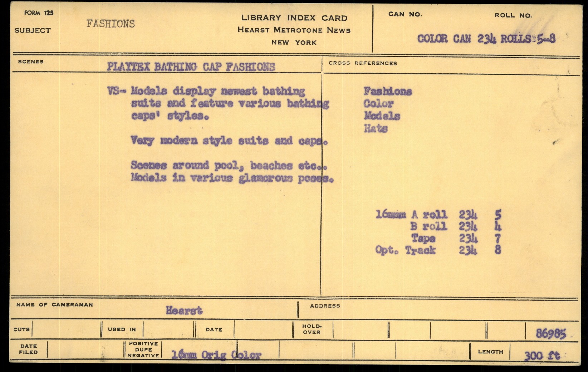Screen dimensions: 588x372
Task: Select the Hats cross reference
Action: point(376,128)
